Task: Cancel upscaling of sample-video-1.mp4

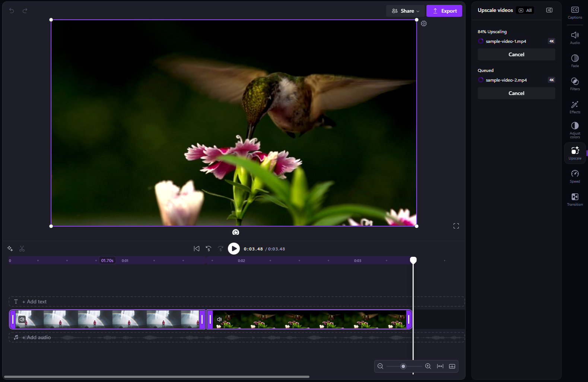Action: 517,54
